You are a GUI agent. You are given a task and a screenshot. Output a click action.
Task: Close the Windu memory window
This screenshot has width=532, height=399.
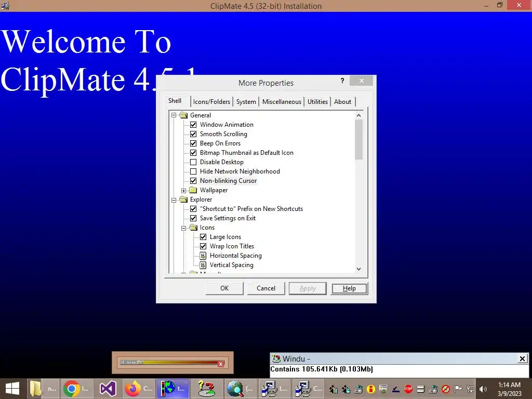click(523, 358)
